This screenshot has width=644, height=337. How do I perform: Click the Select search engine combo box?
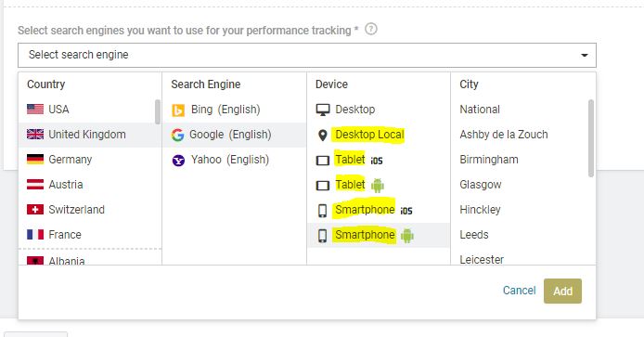tap(307, 55)
